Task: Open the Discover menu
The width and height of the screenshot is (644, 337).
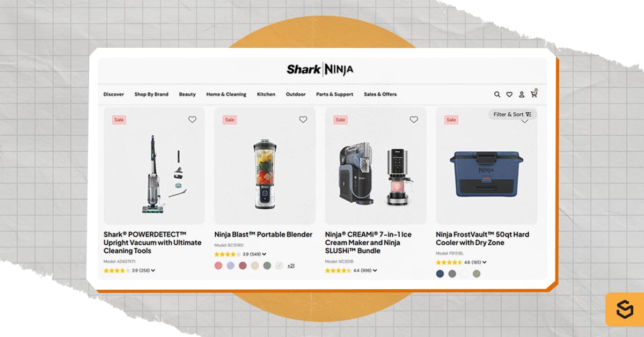Action: [114, 94]
